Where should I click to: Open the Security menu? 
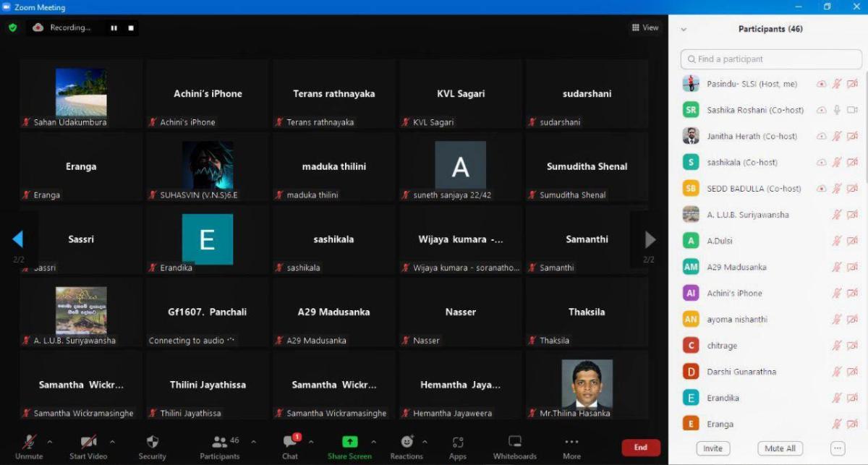coord(152,446)
